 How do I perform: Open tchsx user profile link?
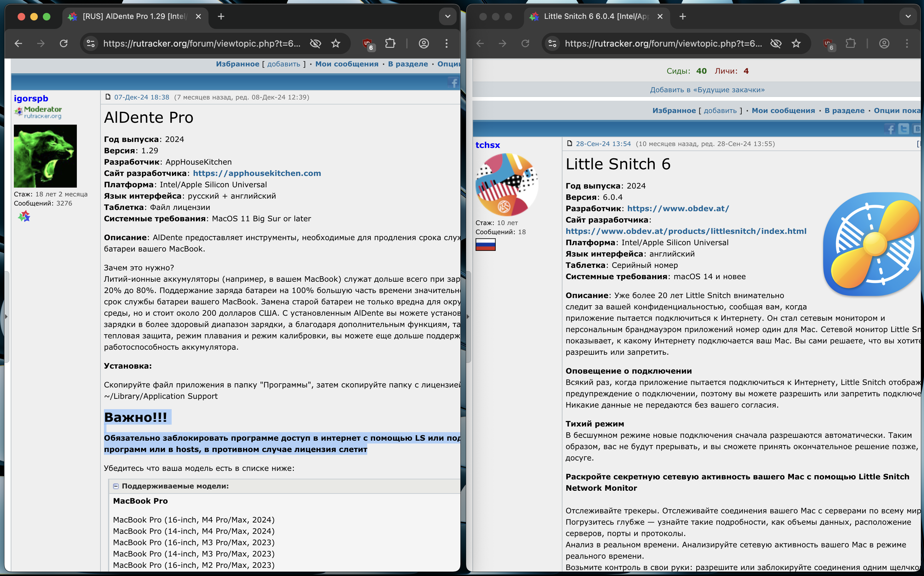(488, 145)
